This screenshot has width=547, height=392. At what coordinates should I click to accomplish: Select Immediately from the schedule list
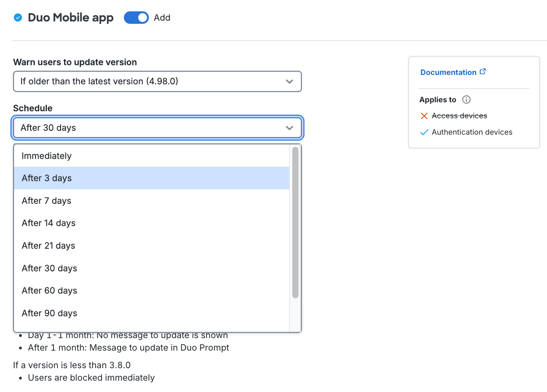click(x=46, y=156)
